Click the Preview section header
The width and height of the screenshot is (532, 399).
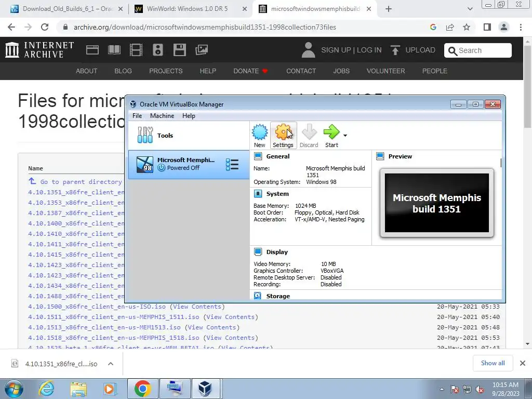[400, 156]
